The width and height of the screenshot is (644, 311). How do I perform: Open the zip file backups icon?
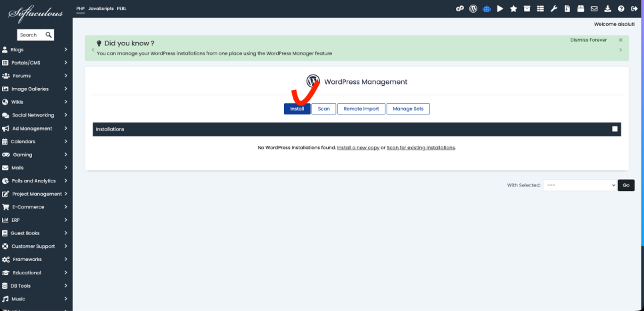click(567, 9)
